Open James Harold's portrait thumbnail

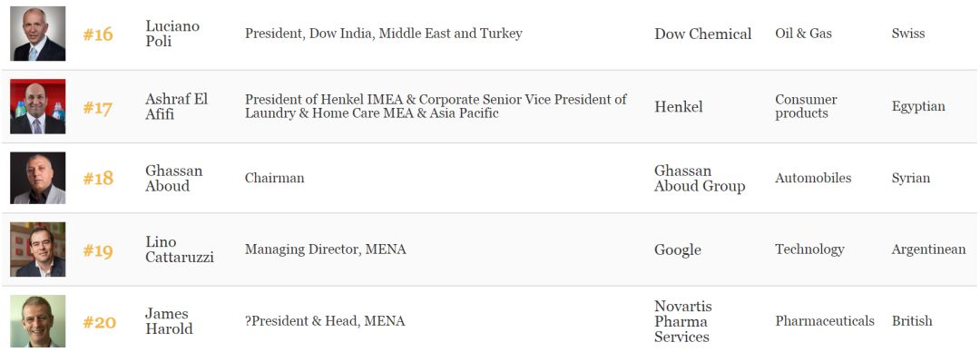[x=37, y=321]
